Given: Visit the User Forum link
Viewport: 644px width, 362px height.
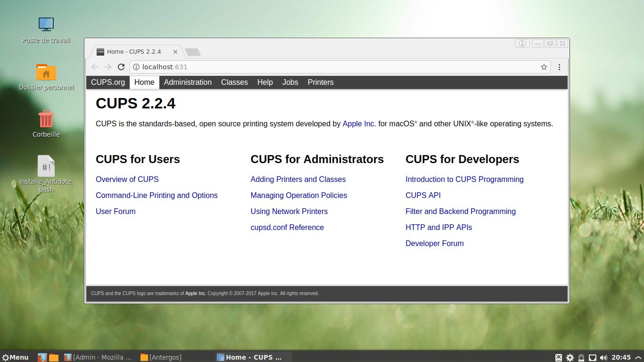Looking at the screenshot, I should [x=116, y=211].
